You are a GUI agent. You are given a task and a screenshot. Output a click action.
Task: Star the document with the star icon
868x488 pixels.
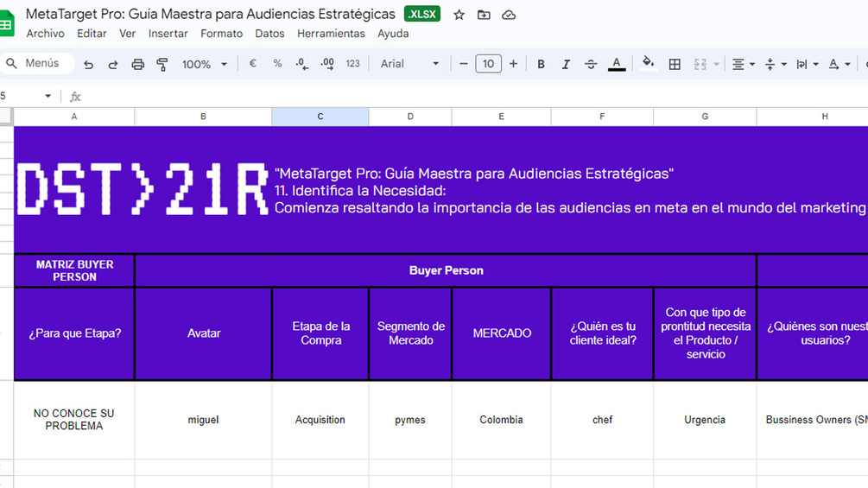(x=459, y=15)
